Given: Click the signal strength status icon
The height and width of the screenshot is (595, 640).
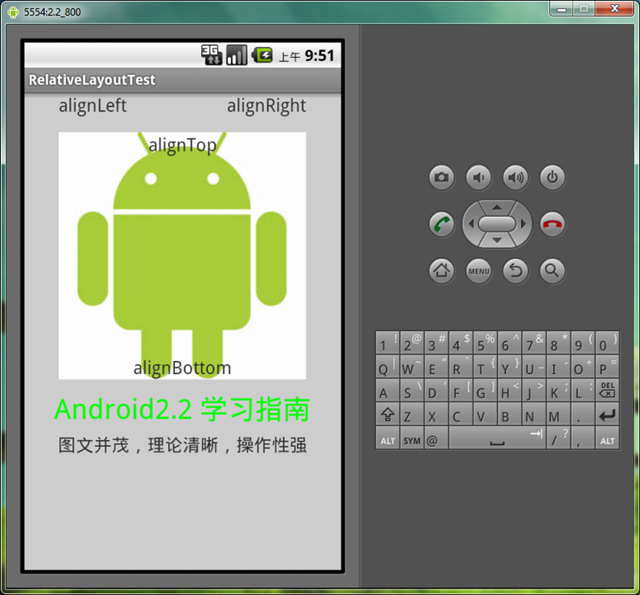Looking at the screenshot, I should click(x=237, y=55).
